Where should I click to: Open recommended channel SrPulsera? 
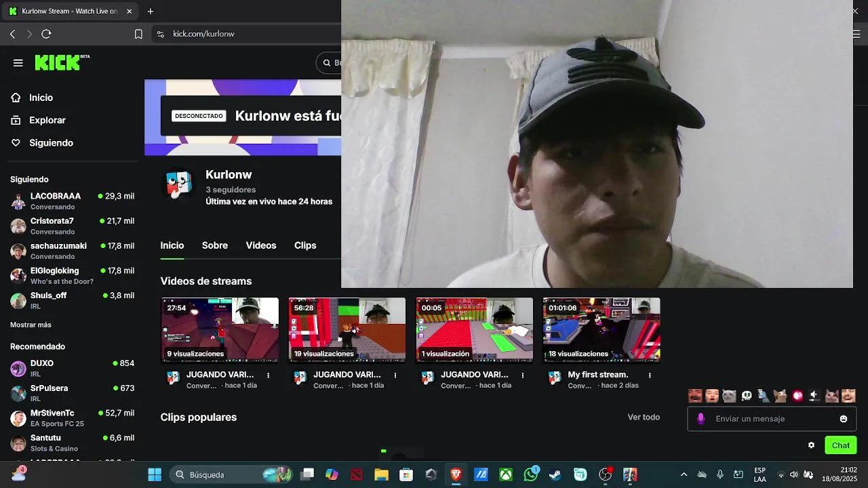(x=72, y=393)
